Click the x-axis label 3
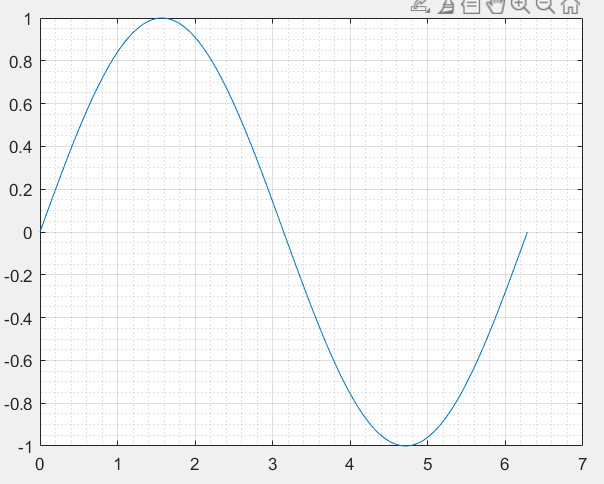Viewport: 604px width, 484px height. pos(273,465)
